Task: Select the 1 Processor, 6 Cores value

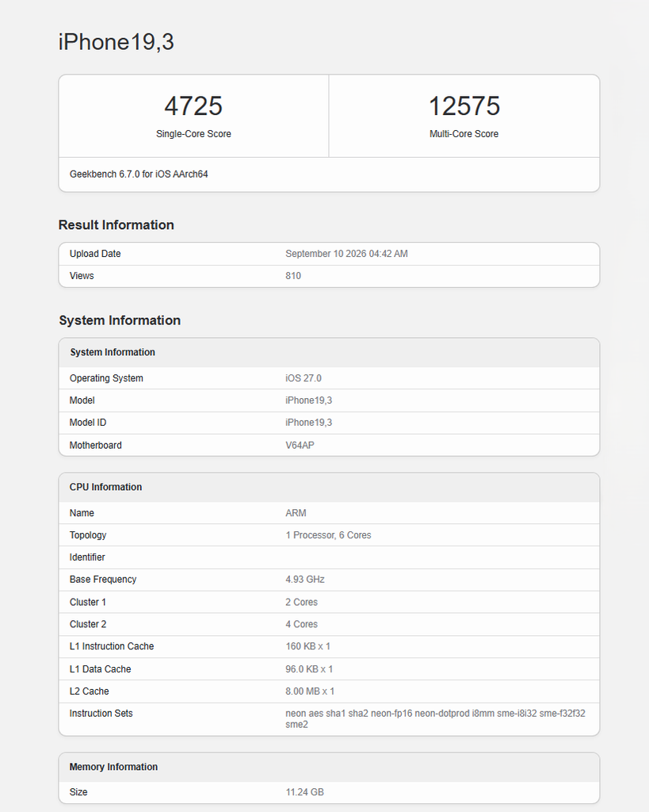Action: [328, 535]
